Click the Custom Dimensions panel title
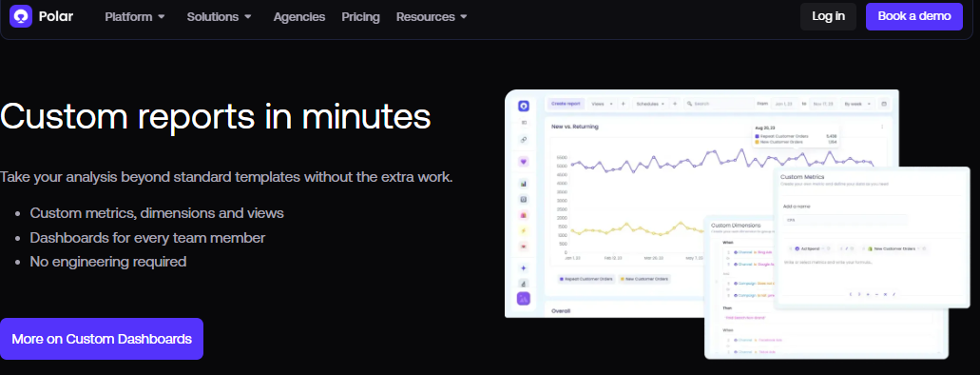Image resolution: width=980 pixels, height=375 pixels. tap(737, 225)
